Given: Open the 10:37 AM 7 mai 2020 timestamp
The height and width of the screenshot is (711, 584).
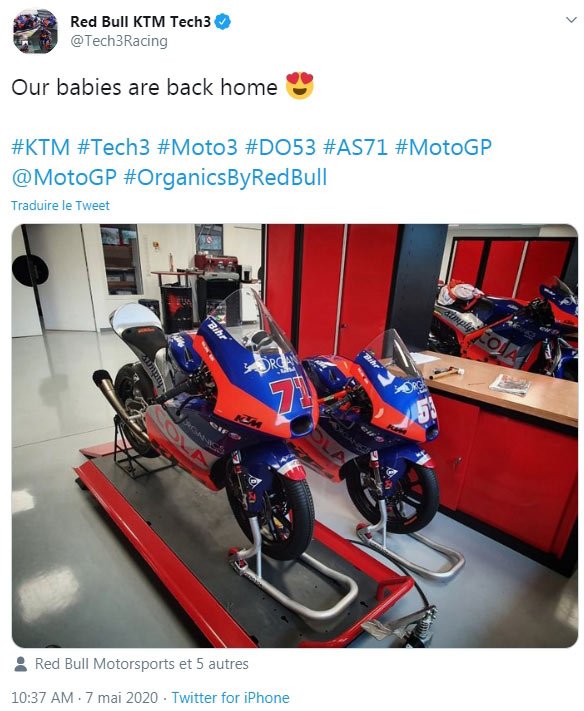Looking at the screenshot, I should 84,697.
